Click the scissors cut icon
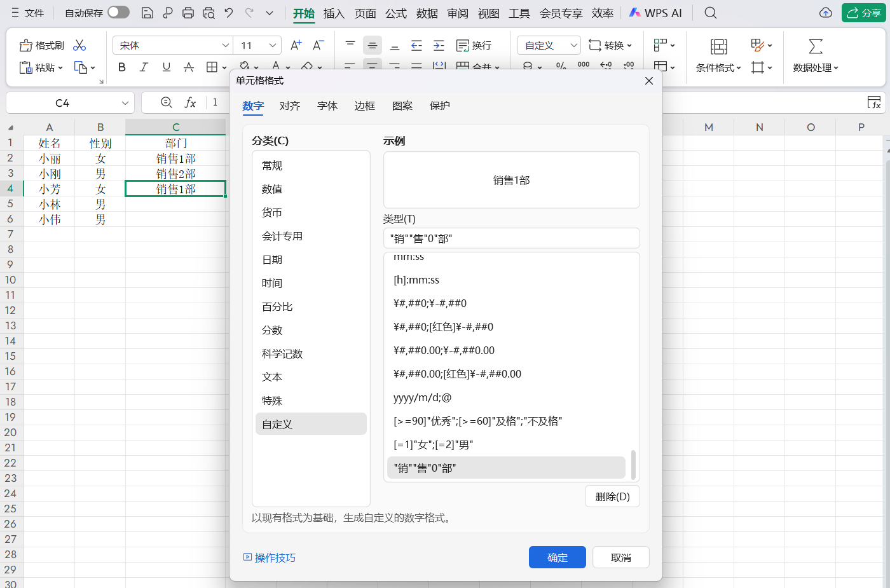890x588 pixels. [79, 45]
